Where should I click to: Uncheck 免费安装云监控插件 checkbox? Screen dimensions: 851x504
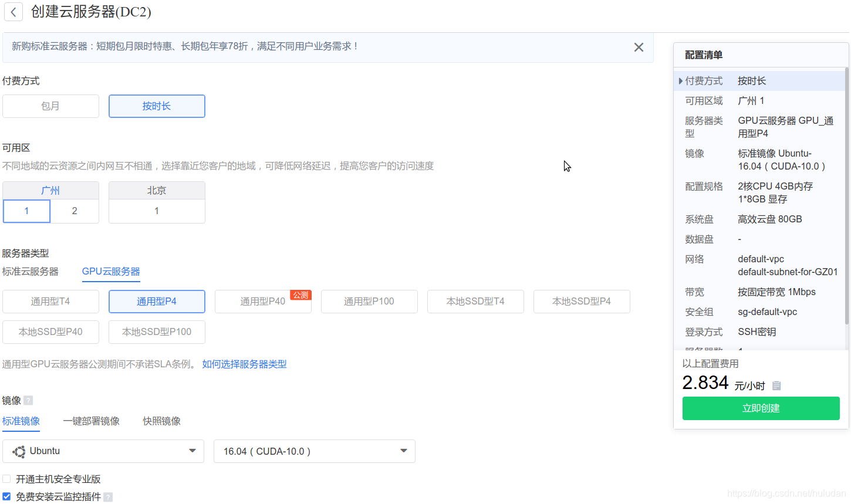pos(6,496)
